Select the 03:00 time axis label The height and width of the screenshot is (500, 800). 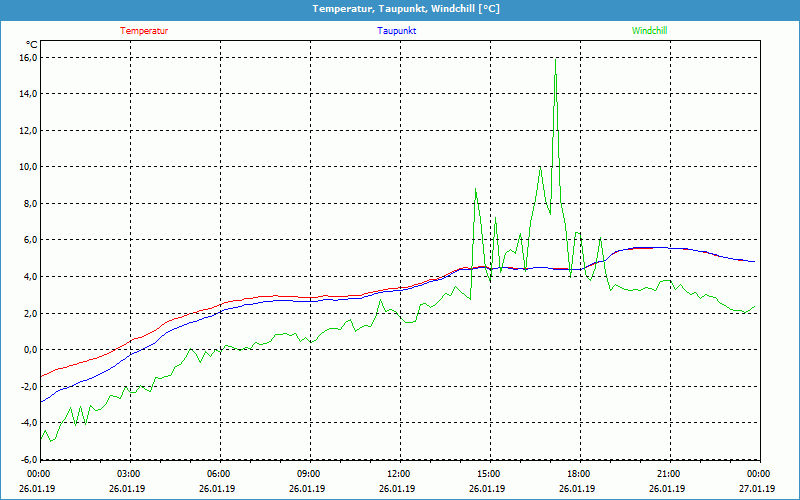(x=129, y=474)
